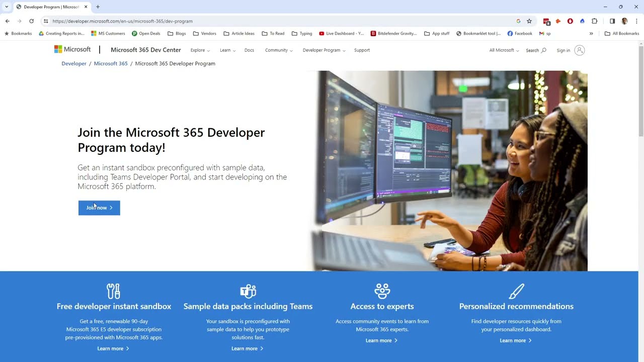Click the page vertical scrollbar thumb
The height and width of the screenshot is (362, 644).
pos(641,90)
